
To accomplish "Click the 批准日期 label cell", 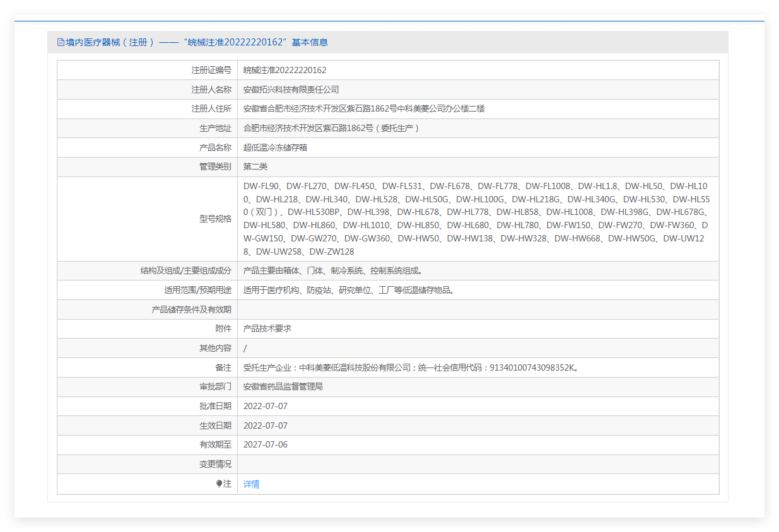I will point(148,406).
